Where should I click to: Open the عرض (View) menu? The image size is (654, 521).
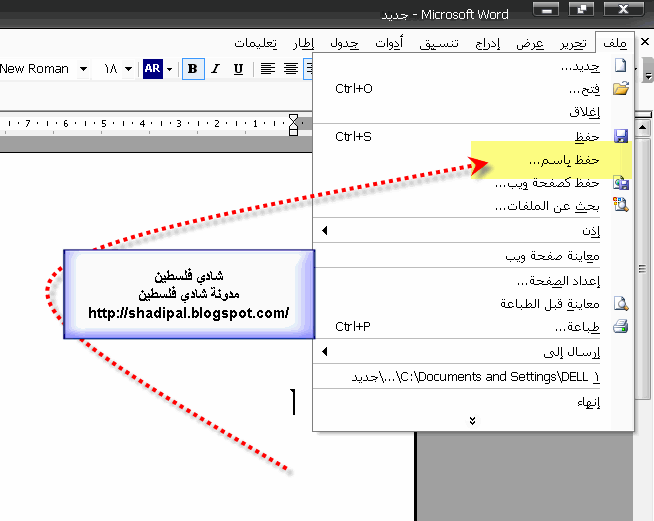pos(530,43)
